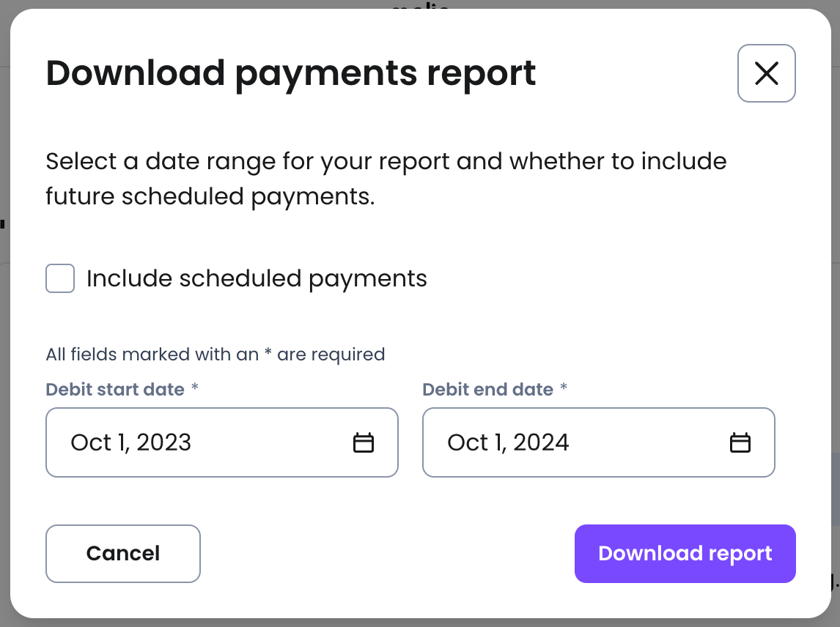Click the required fields note text

click(x=215, y=355)
